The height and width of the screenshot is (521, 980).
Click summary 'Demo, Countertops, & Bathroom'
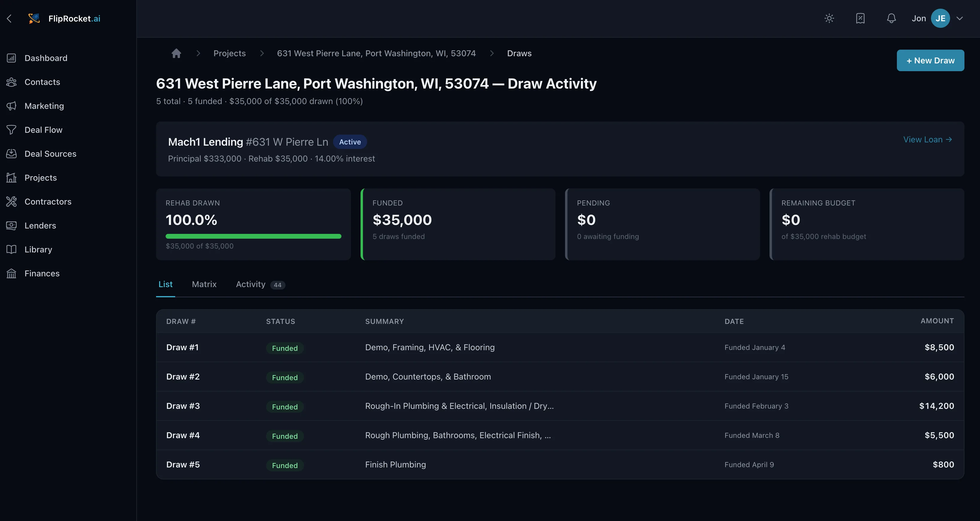pyautogui.click(x=428, y=377)
